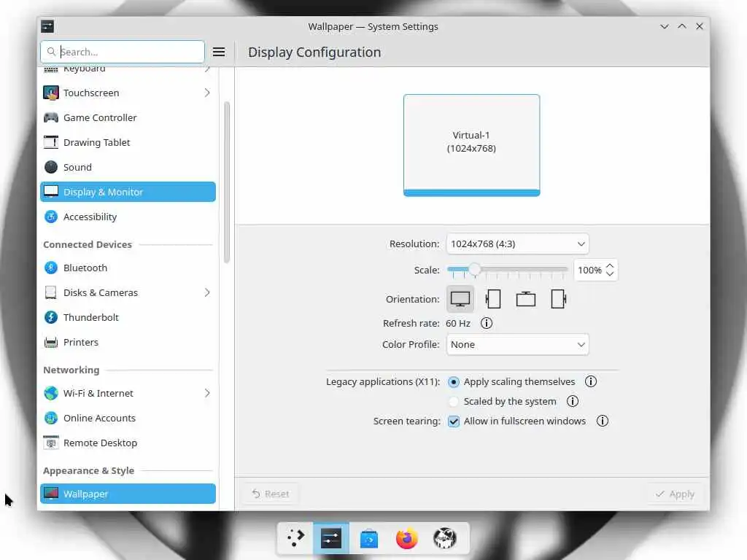Click the Online Accounts icon
The width and height of the screenshot is (747, 560).
tap(51, 418)
